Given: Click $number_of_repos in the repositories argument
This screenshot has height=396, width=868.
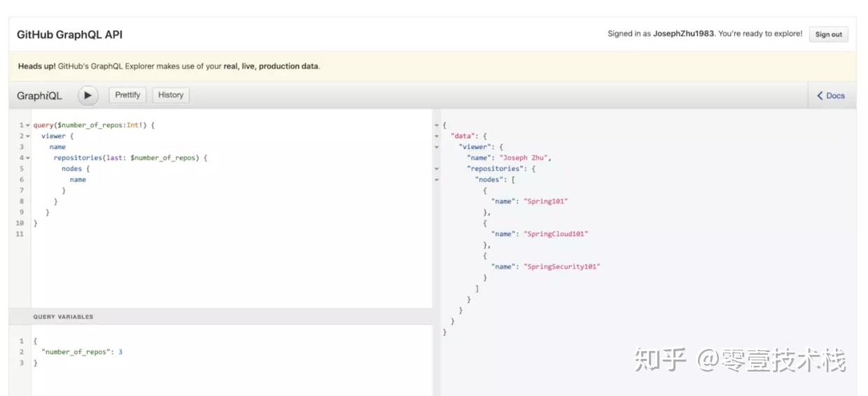Looking at the screenshot, I should (x=164, y=158).
